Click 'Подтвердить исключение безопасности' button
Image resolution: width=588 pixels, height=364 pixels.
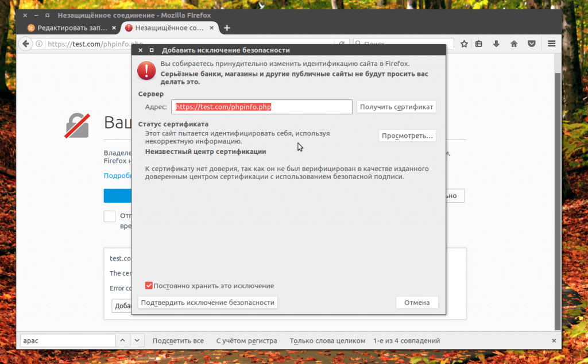pyautogui.click(x=208, y=303)
